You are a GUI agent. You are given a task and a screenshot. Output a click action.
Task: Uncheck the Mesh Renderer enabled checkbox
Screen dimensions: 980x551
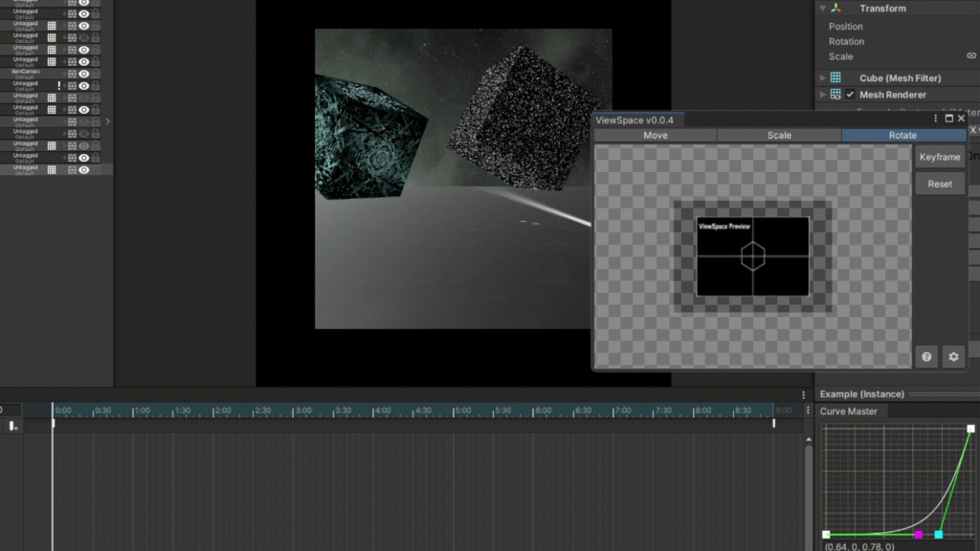[x=850, y=94]
